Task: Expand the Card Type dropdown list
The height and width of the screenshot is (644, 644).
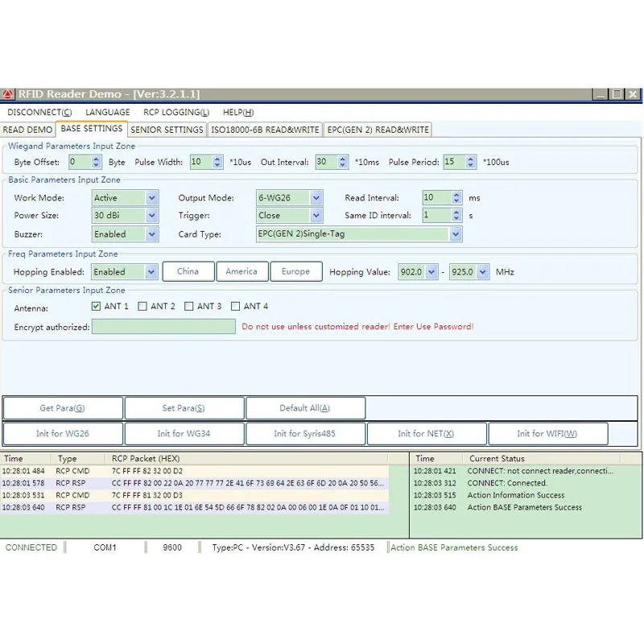Action: (x=456, y=234)
